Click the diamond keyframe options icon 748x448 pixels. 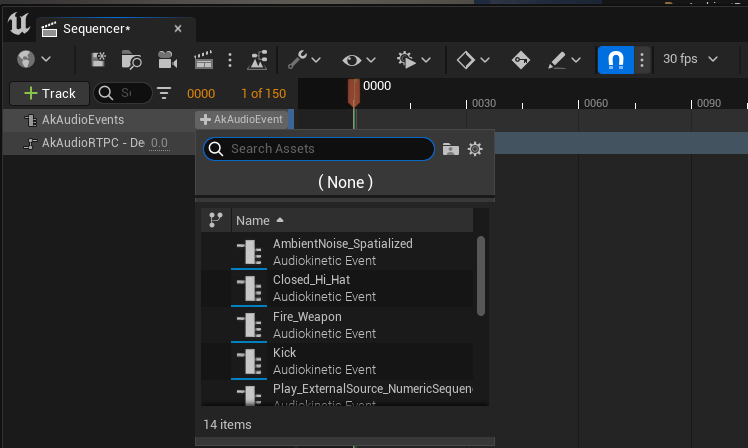[465, 60]
